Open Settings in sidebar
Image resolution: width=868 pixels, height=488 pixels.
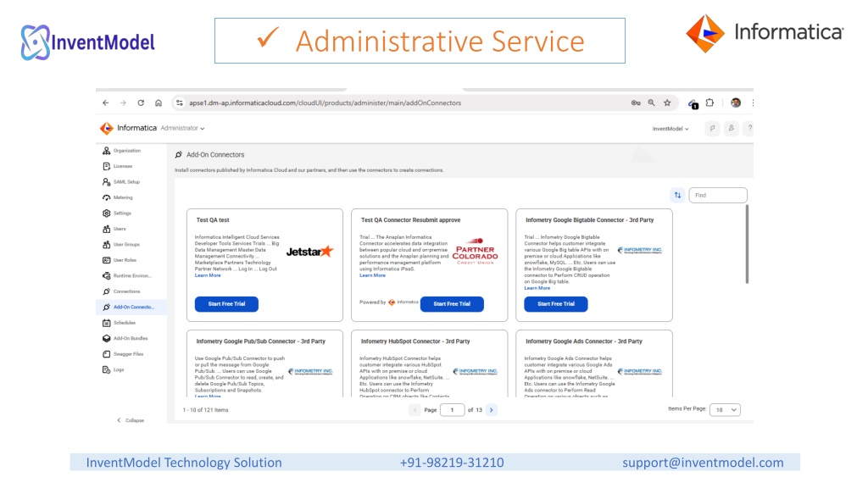click(122, 213)
